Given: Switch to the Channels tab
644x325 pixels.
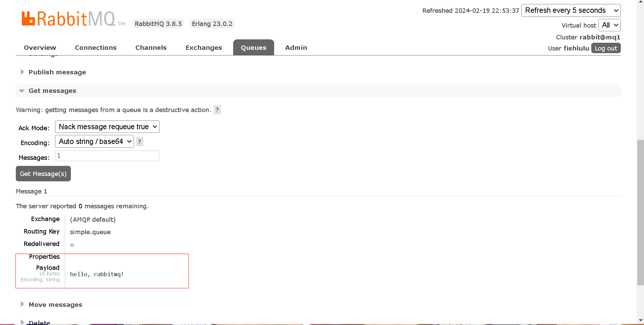Looking at the screenshot, I should (x=151, y=48).
